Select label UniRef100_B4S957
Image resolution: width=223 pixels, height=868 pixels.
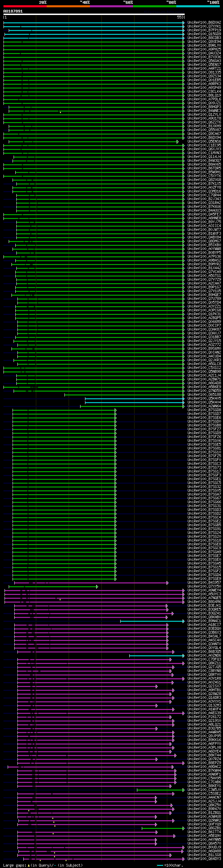tap(204, 582)
